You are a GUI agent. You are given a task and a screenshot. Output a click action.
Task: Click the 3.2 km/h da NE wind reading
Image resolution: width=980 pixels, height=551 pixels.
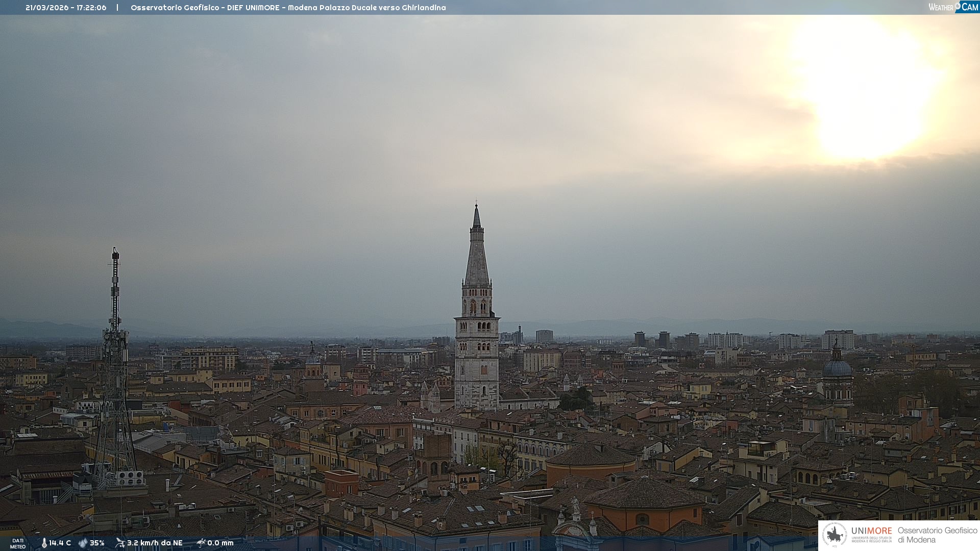(155, 543)
